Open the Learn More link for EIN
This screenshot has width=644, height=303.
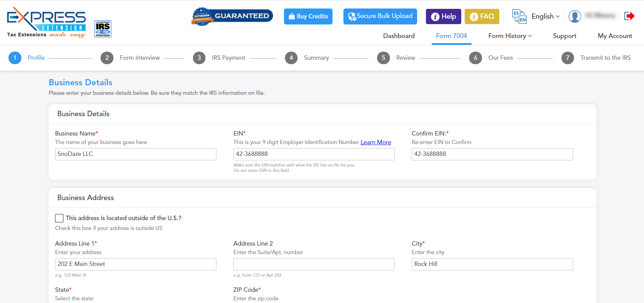(x=376, y=142)
